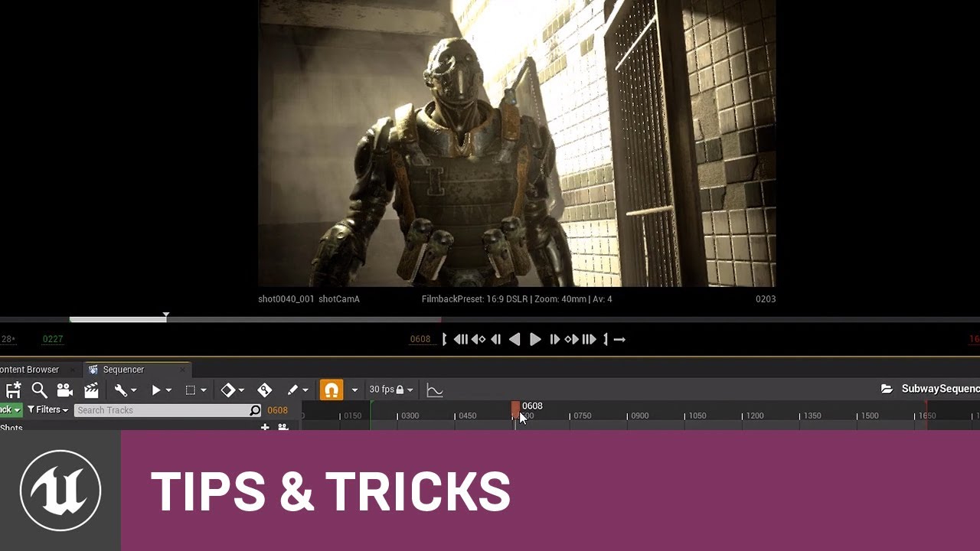This screenshot has width=980, height=551.
Task: Open the Filters dropdown
Action: [x=47, y=410]
